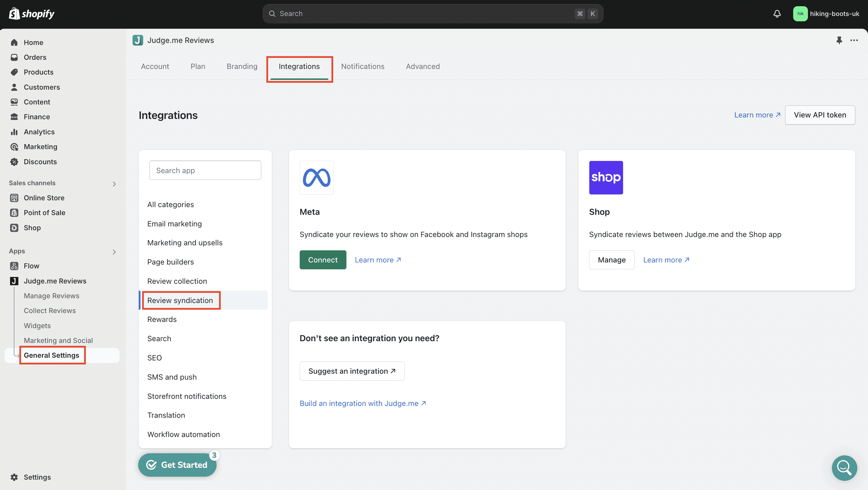Click the pin icon top right corner

click(x=839, y=40)
